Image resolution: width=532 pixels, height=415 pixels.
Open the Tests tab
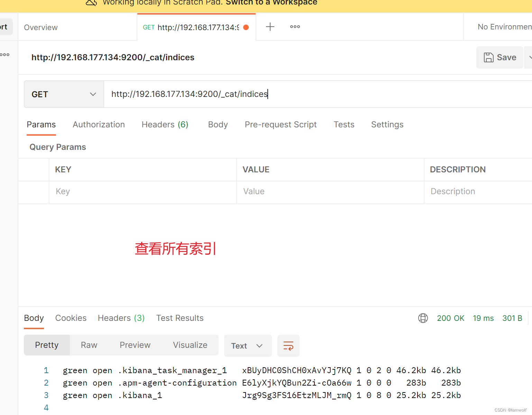(344, 125)
